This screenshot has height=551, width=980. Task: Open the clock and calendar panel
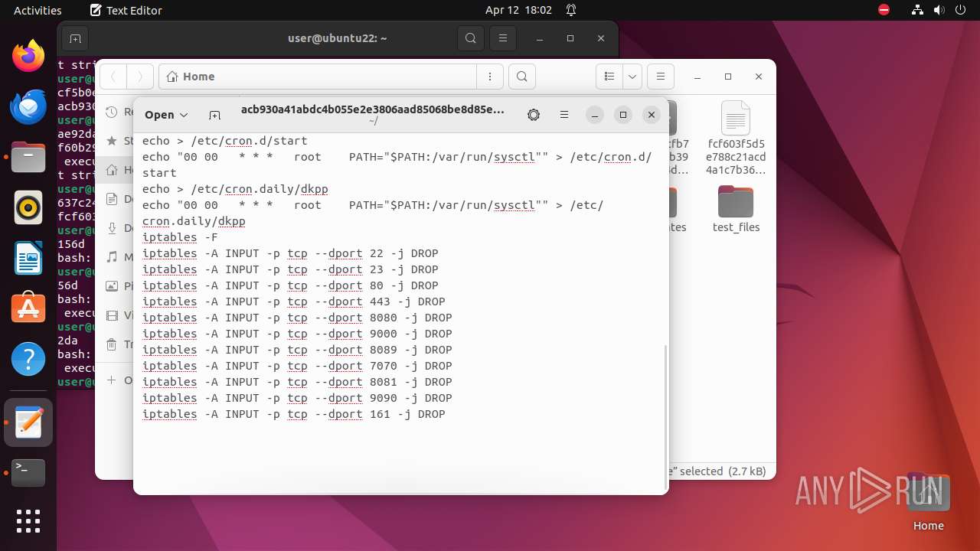518,10
